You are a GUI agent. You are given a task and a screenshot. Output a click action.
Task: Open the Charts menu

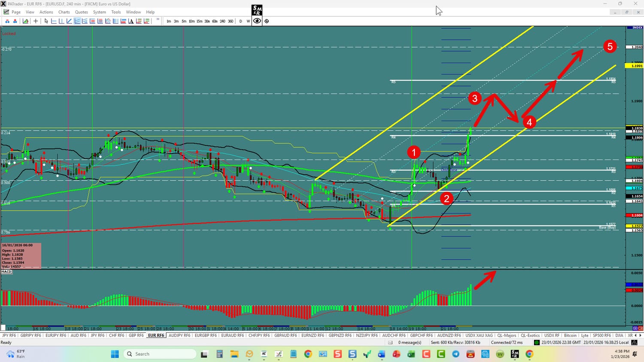point(64,12)
